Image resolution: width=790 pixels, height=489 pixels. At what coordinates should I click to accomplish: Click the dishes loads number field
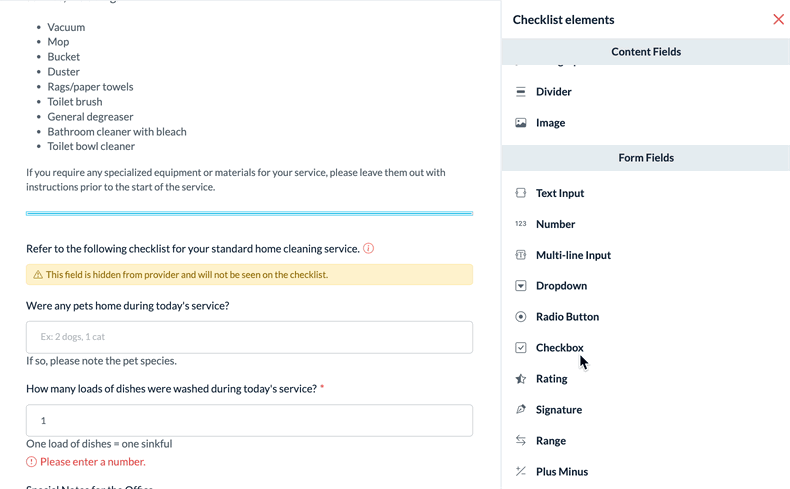point(249,421)
